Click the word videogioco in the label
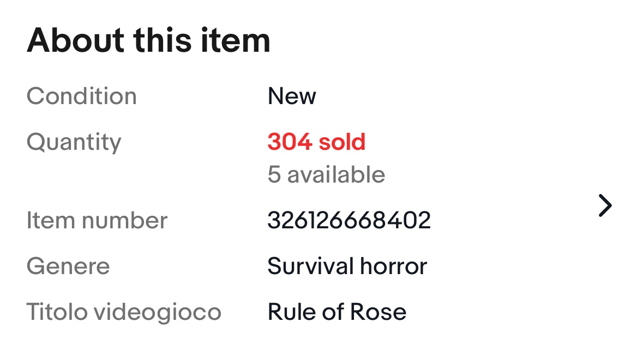The image size is (643, 364). [158, 312]
